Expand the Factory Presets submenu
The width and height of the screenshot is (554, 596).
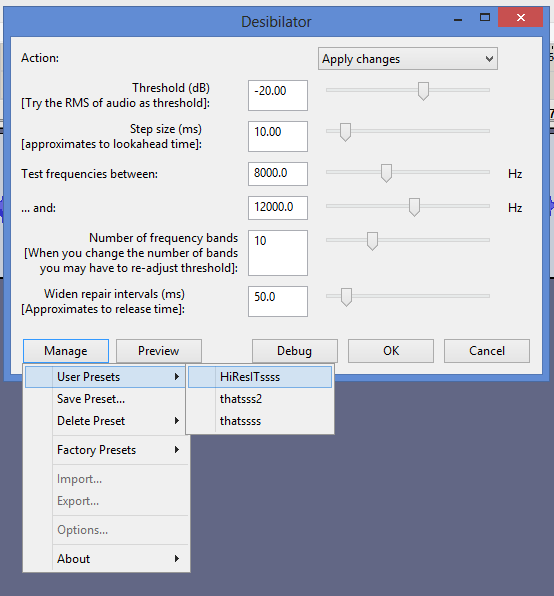106,450
